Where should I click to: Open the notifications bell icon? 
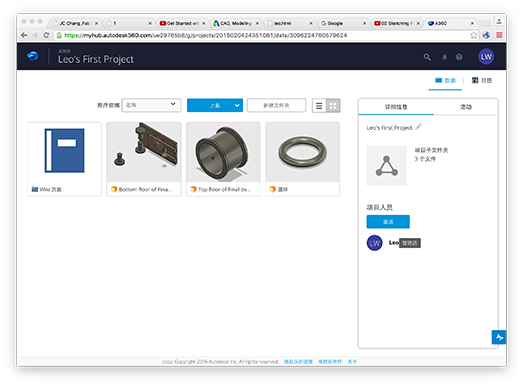(x=445, y=57)
